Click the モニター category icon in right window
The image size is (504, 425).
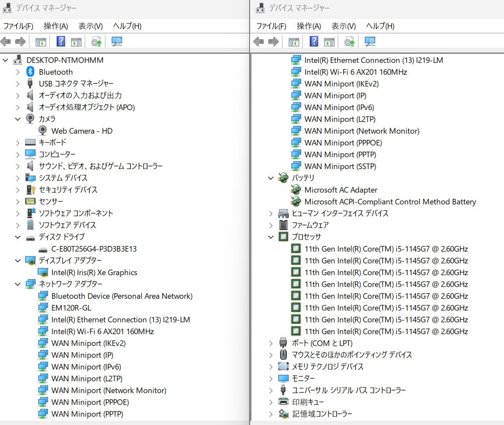[x=283, y=378]
